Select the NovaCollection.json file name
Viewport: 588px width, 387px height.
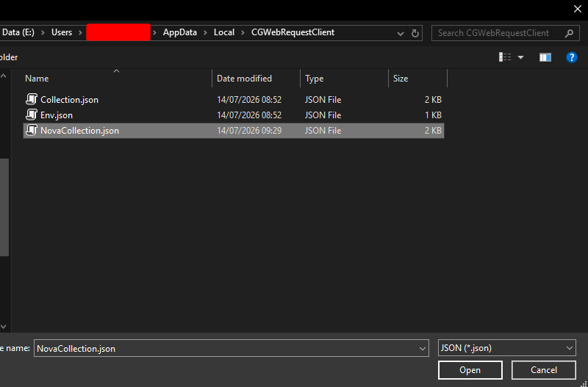coord(79,131)
